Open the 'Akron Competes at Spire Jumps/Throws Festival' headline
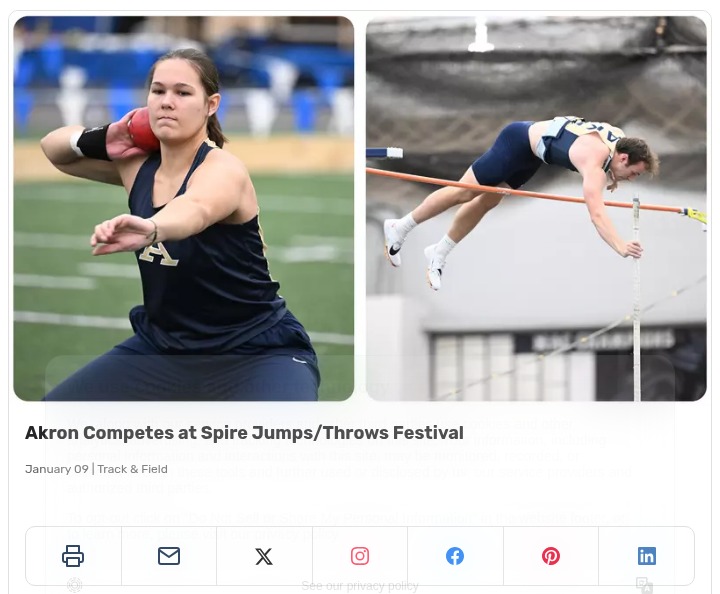The image size is (720, 594). pos(244,433)
